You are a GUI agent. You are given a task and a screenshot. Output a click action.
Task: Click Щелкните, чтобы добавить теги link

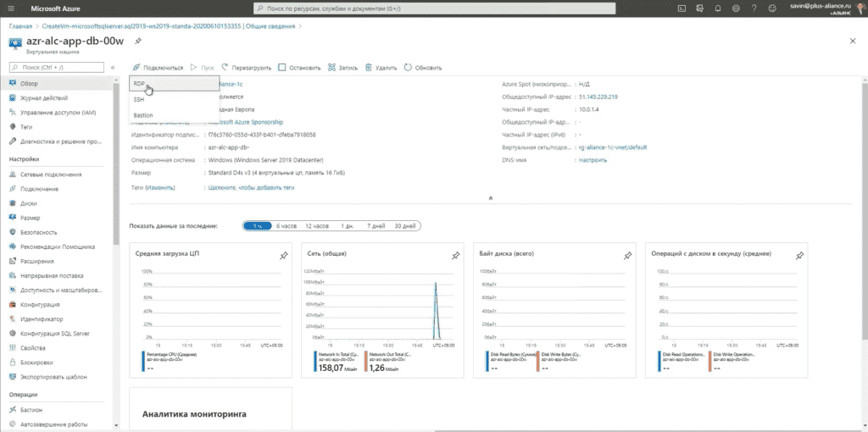tap(251, 188)
